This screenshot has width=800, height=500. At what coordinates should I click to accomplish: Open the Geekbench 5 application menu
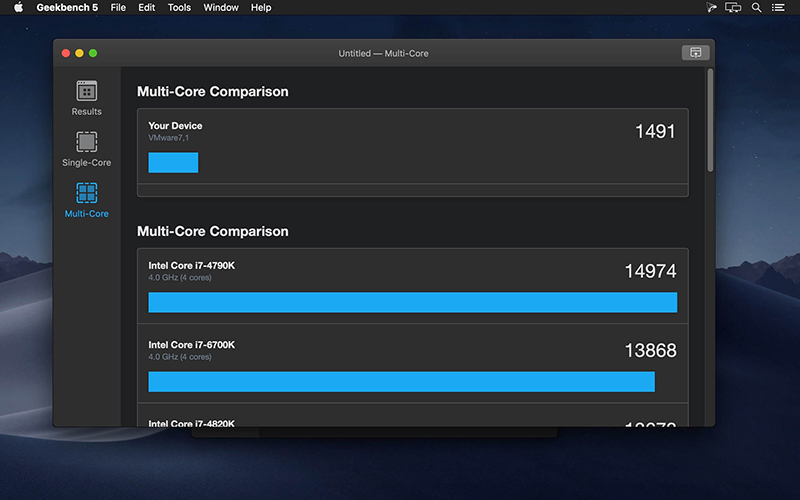pos(67,8)
